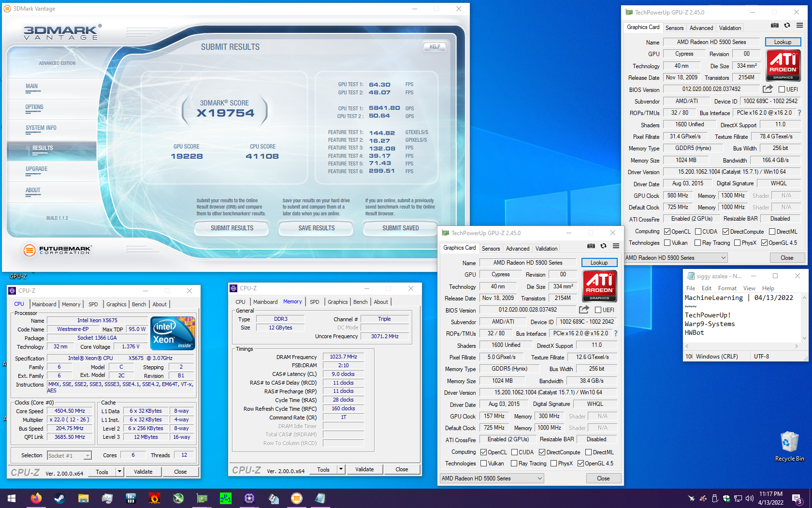
Task: Toggle UEFI checkbox in upper GPU-Z window
Action: tap(782, 89)
